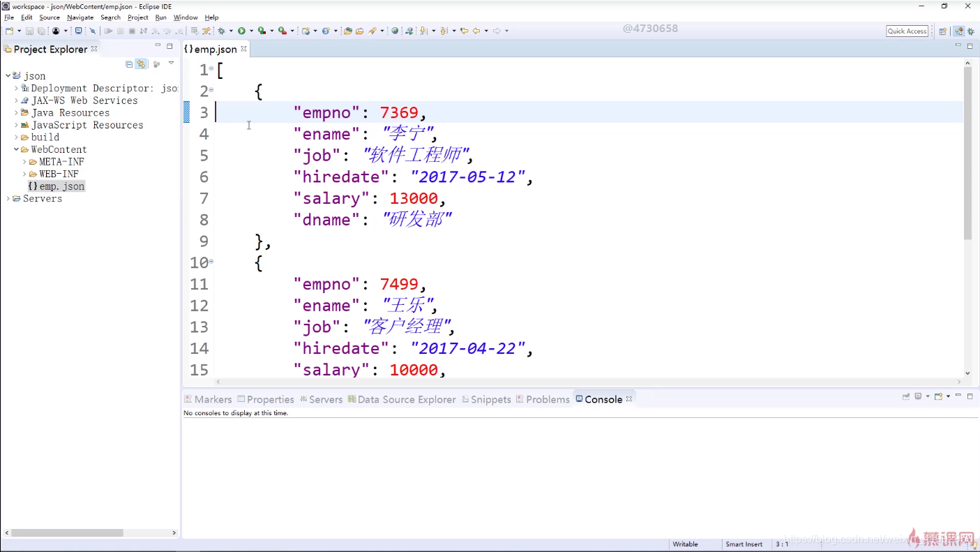Expand the JavaScript Resources node
Viewport: 980px width, 552px height.
point(16,125)
